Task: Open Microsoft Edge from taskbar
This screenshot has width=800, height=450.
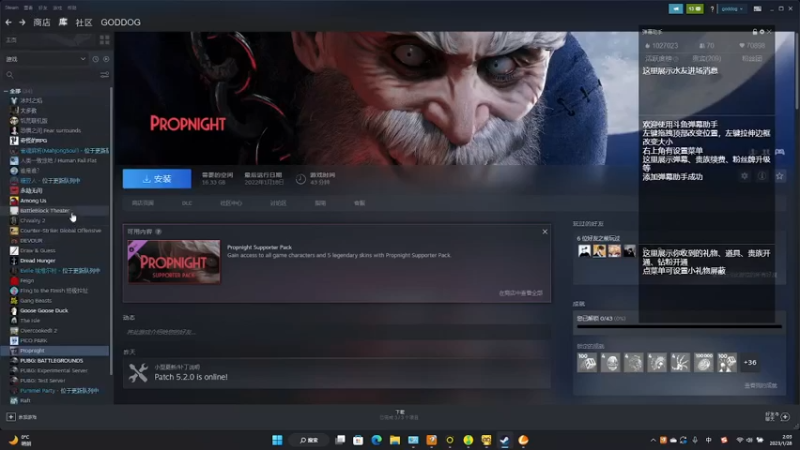Action: pos(377,440)
